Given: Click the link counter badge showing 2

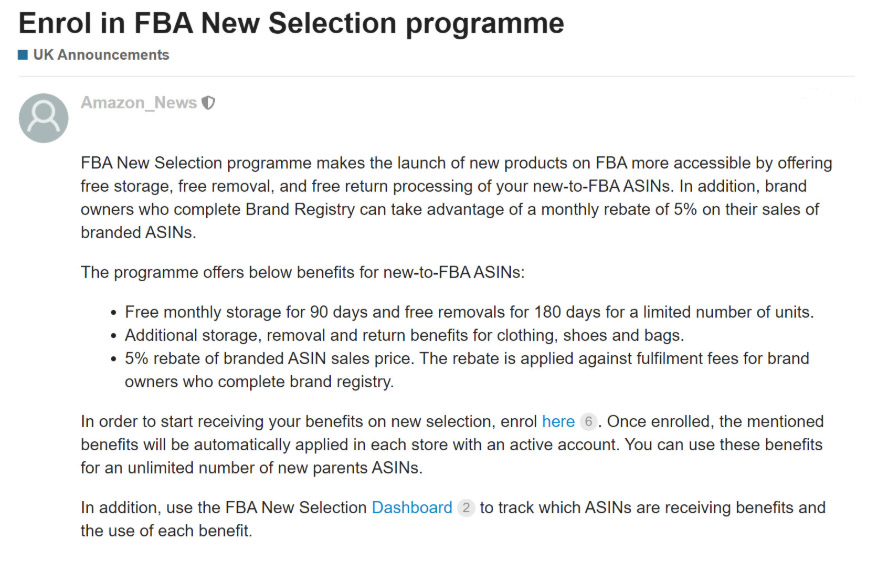Looking at the screenshot, I should point(466,508).
